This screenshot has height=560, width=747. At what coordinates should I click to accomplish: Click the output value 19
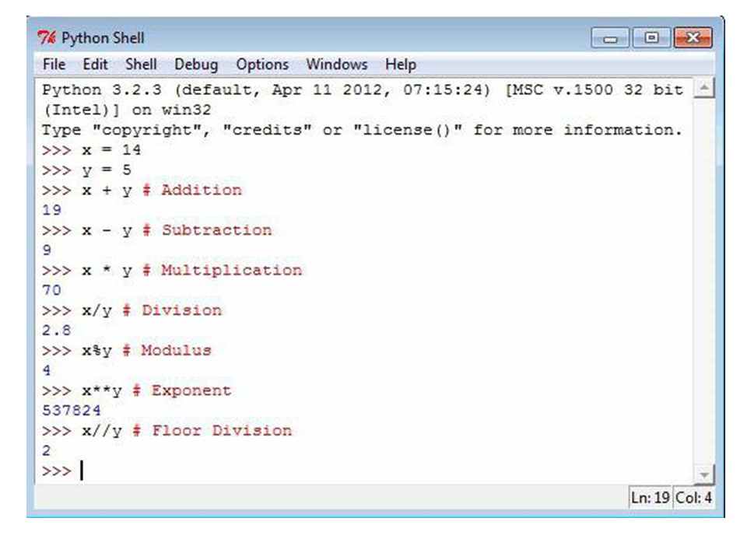(x=51, y=210)
